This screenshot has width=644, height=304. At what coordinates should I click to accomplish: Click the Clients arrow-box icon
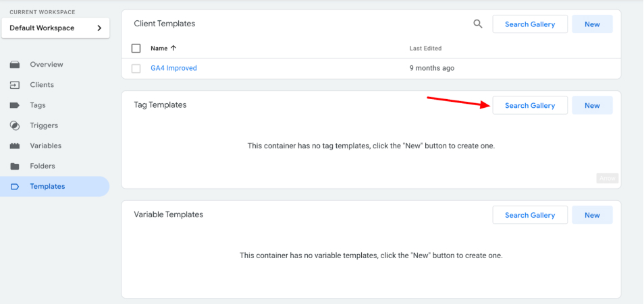pos(15,85)
